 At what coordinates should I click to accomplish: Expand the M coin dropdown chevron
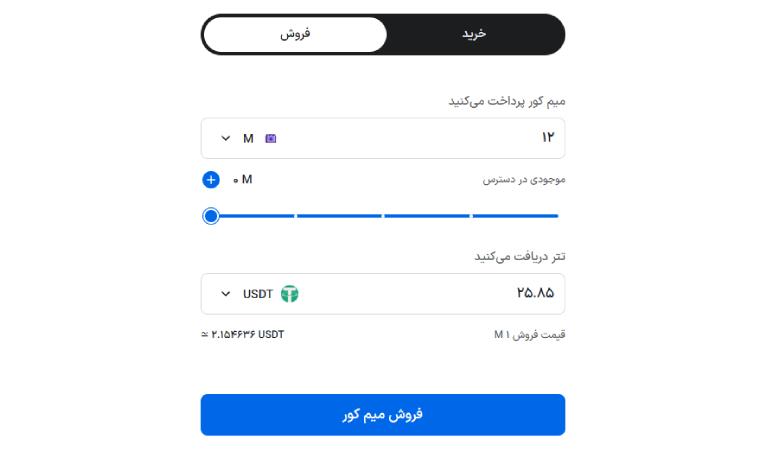225,139
